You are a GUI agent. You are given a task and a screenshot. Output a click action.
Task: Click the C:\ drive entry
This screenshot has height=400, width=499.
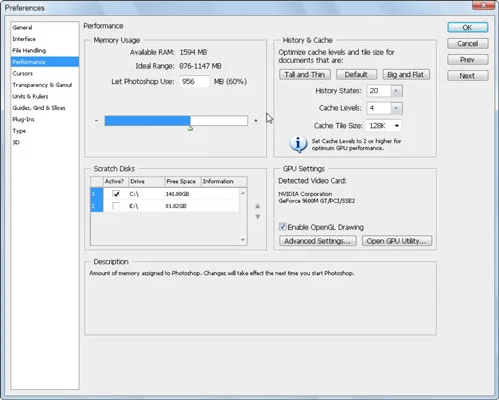134,194
